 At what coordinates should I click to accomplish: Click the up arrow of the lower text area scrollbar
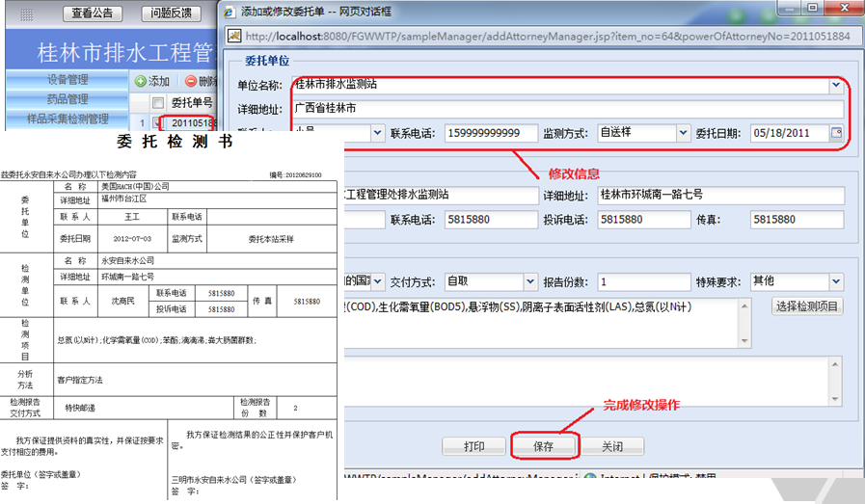835,364
